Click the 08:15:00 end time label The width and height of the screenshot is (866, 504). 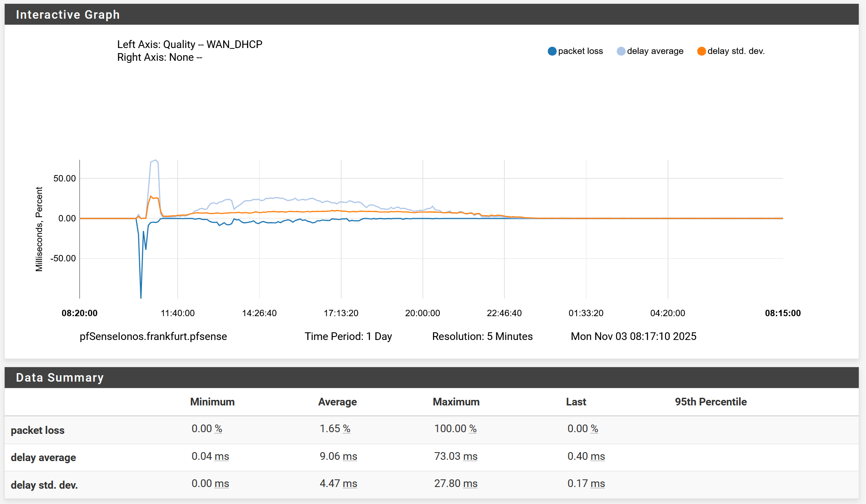pos(783,313)
